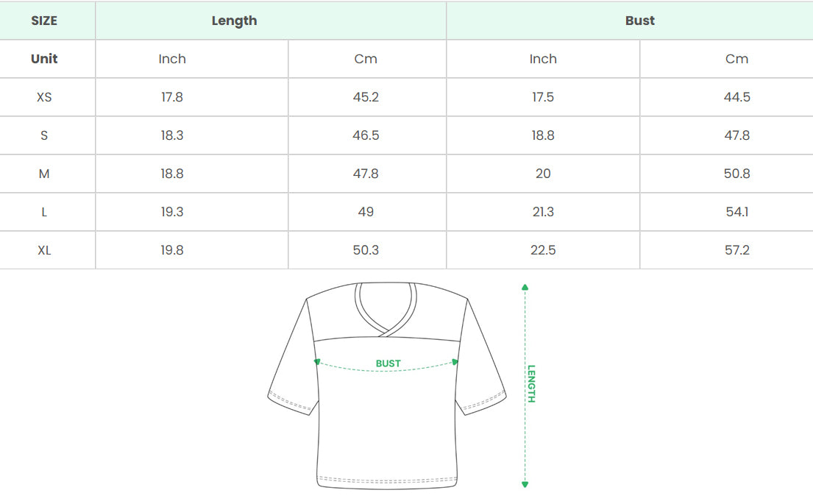This screenshot has width=813, height=504.
Task: Click the right arrowhead of bust line
Action: pyautogui.click(x=455, y=362)
